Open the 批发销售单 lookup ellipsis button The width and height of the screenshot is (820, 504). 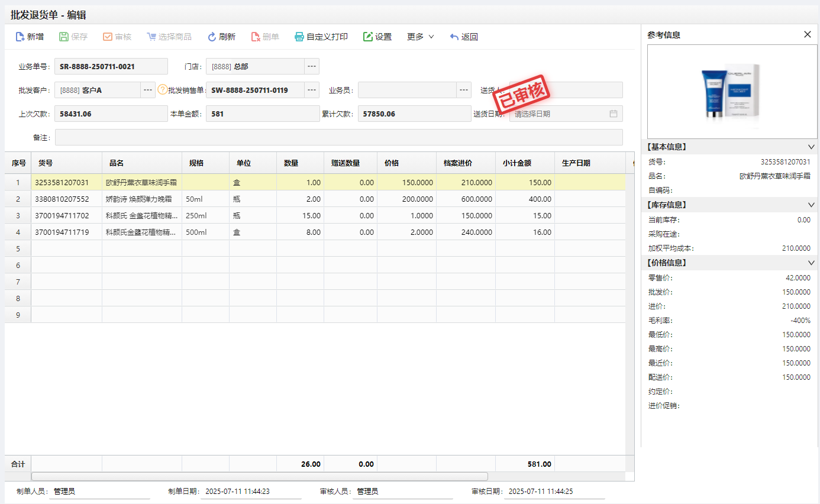click(312, 90)
